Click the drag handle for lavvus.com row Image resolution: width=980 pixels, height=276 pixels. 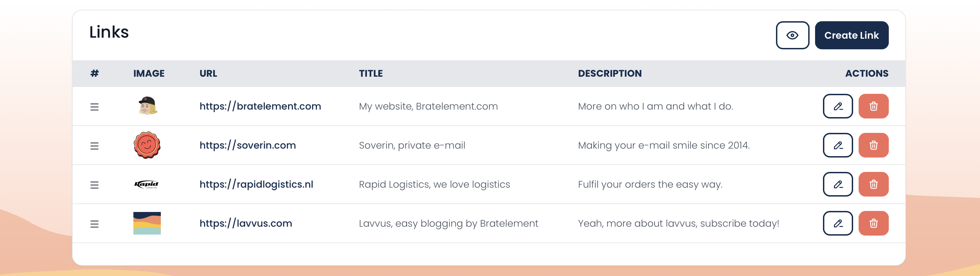pyautogui.click(x=94, y=223)
